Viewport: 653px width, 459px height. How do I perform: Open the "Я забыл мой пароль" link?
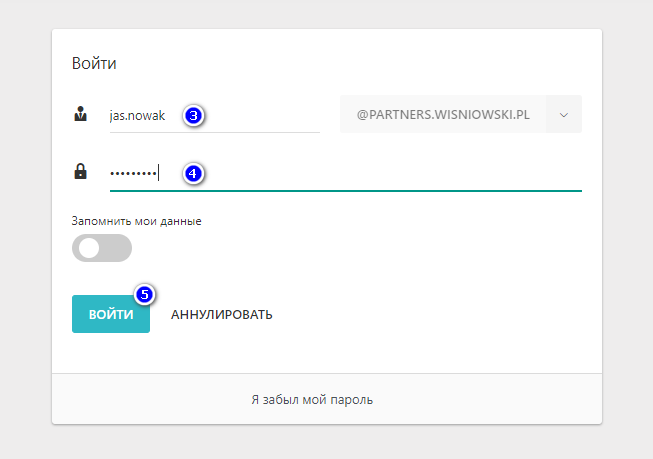click(x=326, y=399)
